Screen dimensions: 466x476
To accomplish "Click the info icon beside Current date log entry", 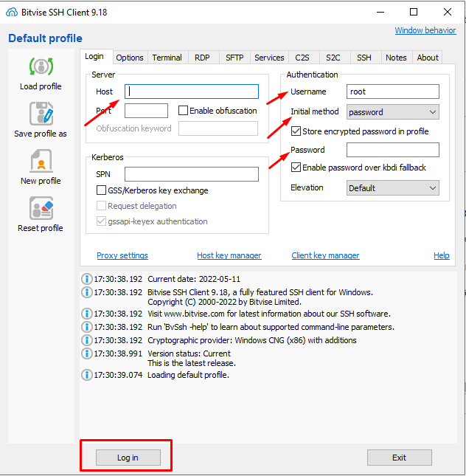I will coord(87,279).
